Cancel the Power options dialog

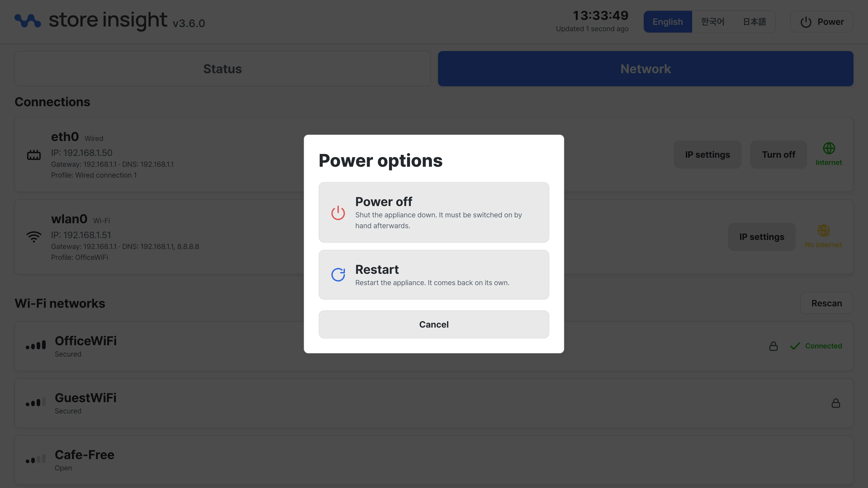[434, 324]
